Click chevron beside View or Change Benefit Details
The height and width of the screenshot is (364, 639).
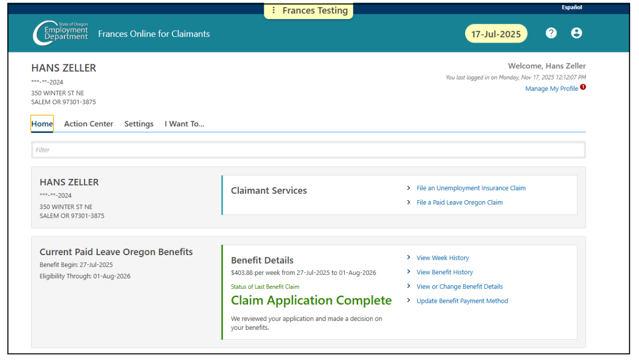[409, 286]
